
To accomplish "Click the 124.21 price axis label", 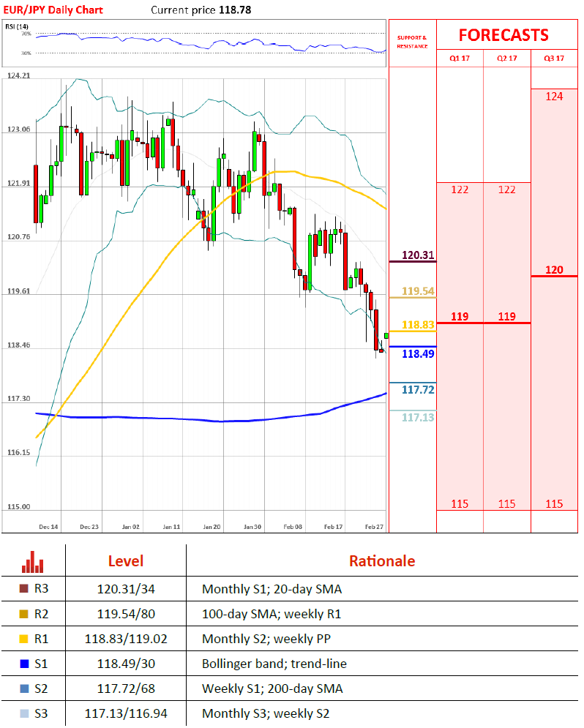I will point(18,75).
